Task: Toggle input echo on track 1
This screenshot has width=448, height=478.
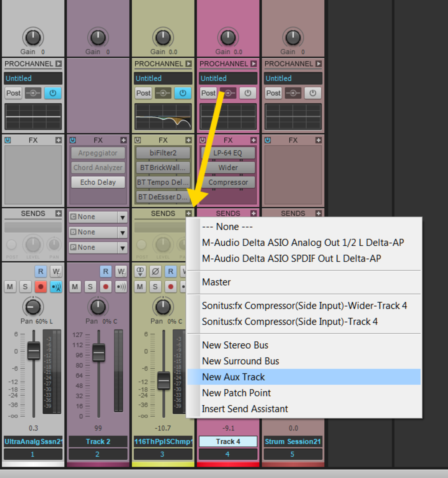Action: (56, 287)
